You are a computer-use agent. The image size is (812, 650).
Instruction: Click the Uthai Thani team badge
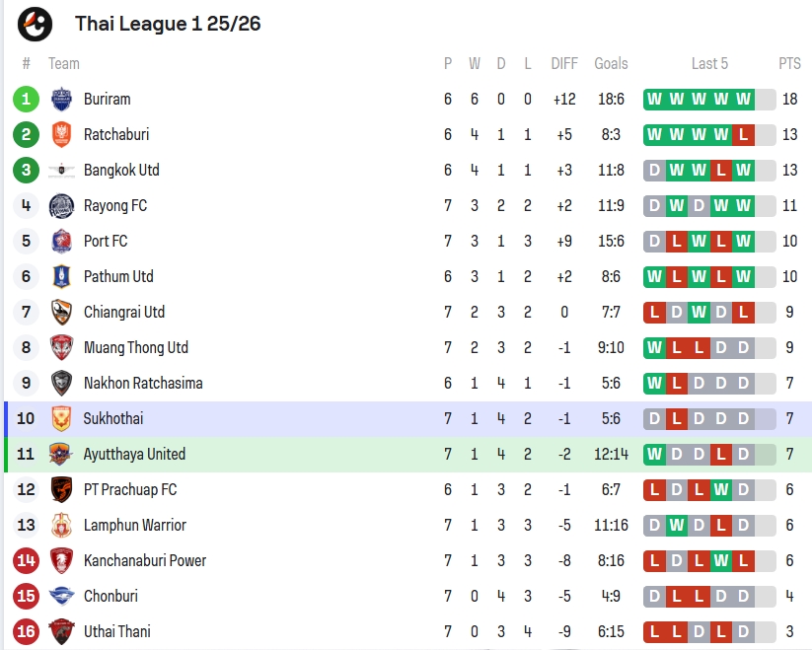pos(61,632)
